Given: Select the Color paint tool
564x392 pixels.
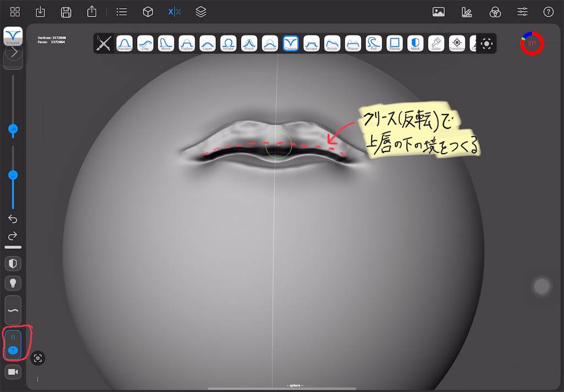Looking at the screenshot, I should (x=436, y=43).
